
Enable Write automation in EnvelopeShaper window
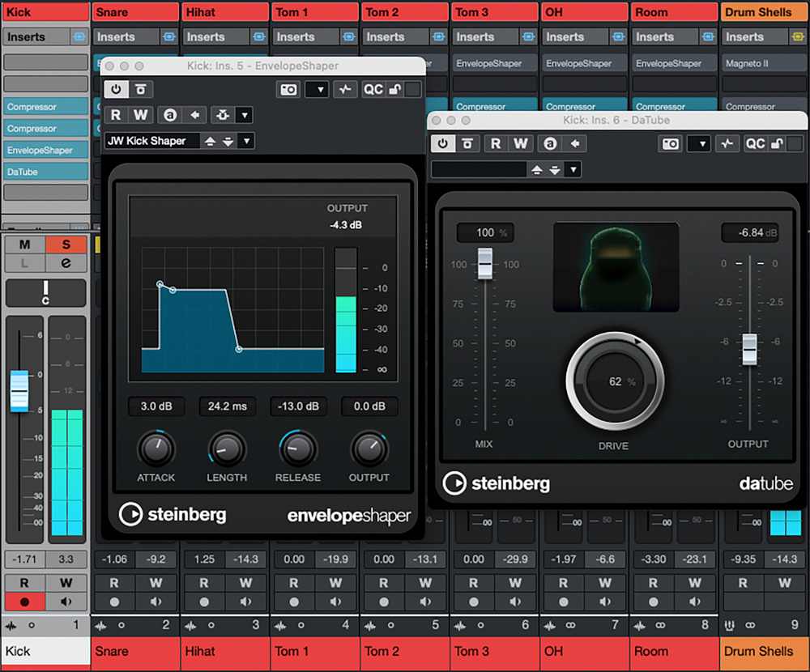click(x=140, y=115)
